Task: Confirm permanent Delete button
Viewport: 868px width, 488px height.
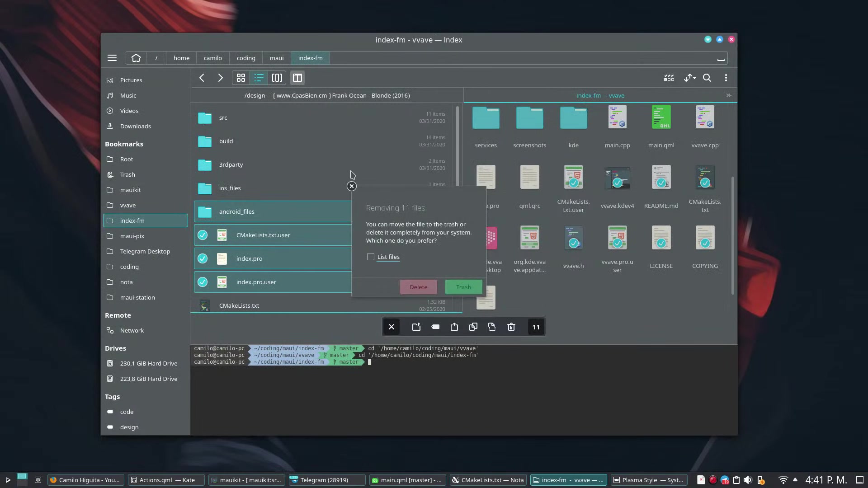Action: pyautogui.click(x=418, y=287)
